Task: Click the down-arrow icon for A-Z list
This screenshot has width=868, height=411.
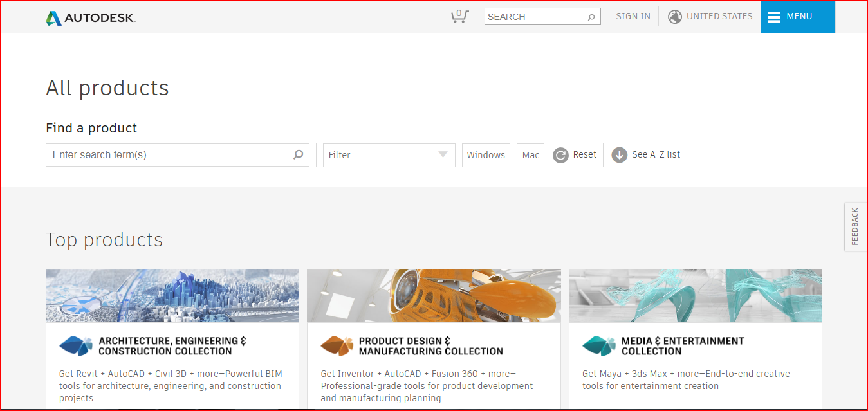Action: tap(620, 155)
